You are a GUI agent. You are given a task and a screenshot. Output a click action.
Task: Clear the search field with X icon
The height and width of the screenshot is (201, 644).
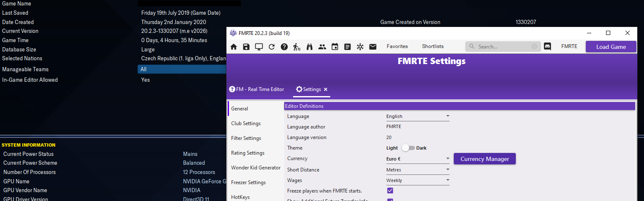pos(534,46)
